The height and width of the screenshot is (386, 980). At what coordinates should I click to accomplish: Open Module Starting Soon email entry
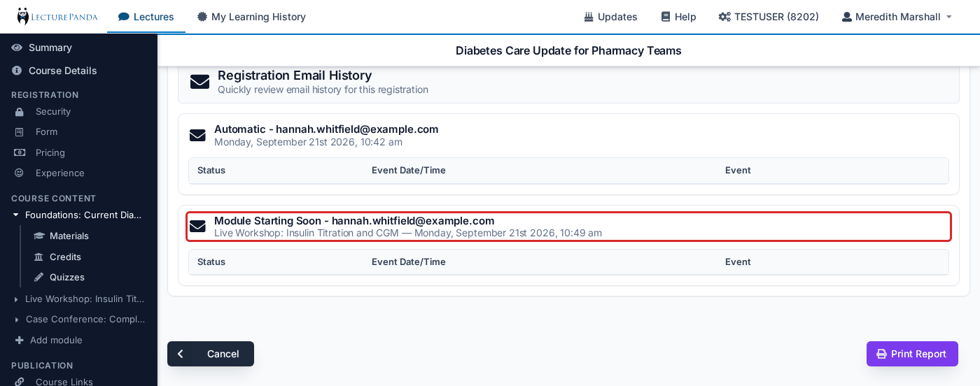coord(568,227)
